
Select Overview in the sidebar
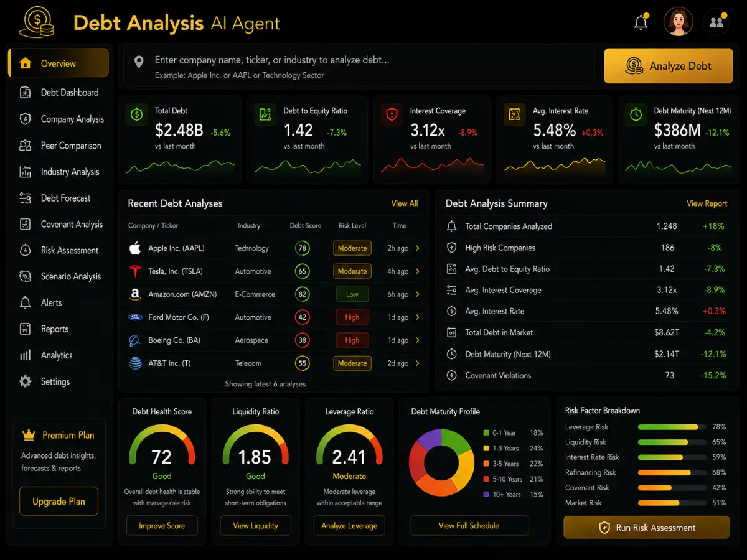tap(59, 63)
